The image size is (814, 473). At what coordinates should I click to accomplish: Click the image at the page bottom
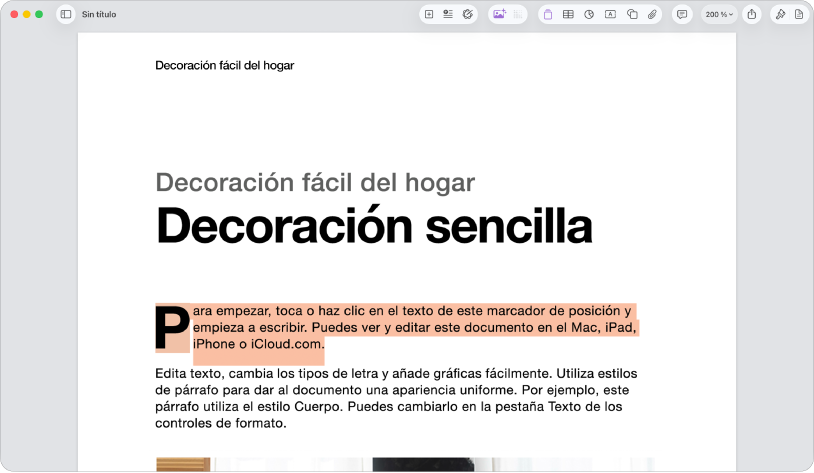coord(405,465)
